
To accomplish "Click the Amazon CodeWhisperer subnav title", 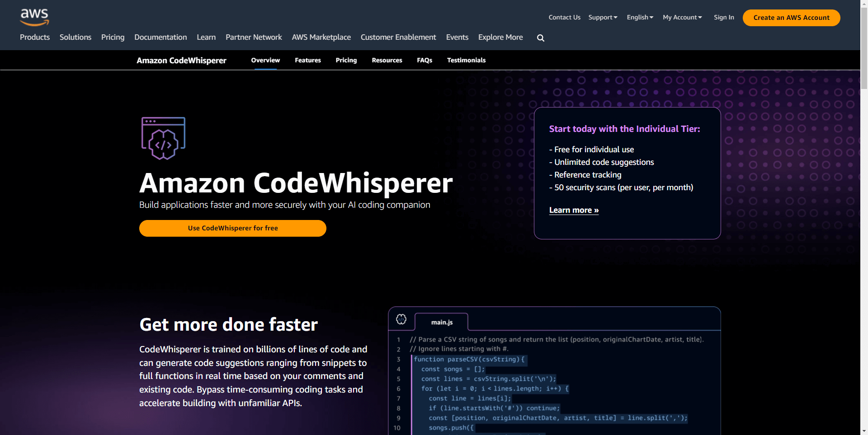I will point(181,61).
